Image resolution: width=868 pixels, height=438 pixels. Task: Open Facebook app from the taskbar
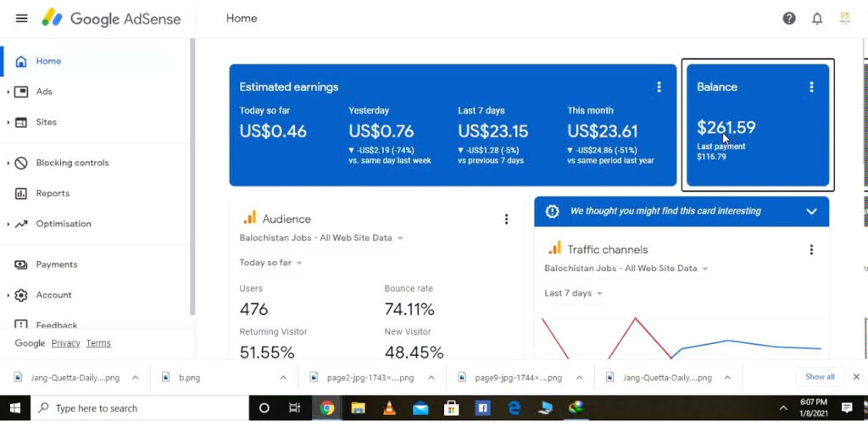482,408
